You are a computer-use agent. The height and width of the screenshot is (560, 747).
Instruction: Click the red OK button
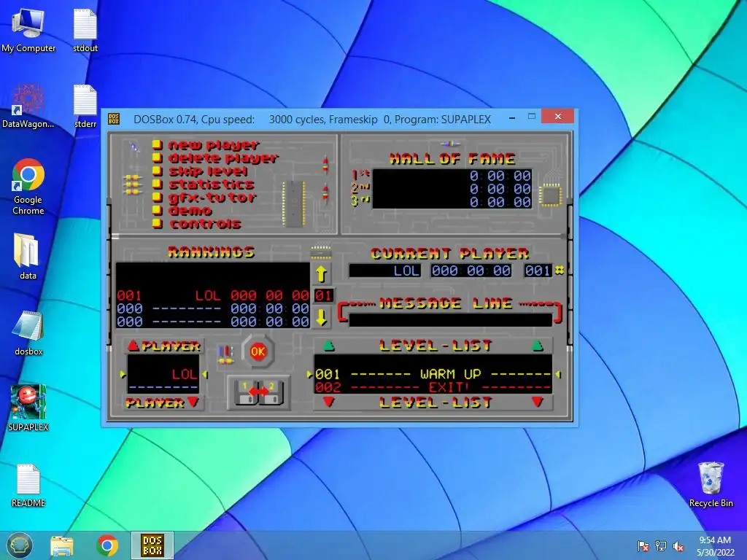coord(258,351)
